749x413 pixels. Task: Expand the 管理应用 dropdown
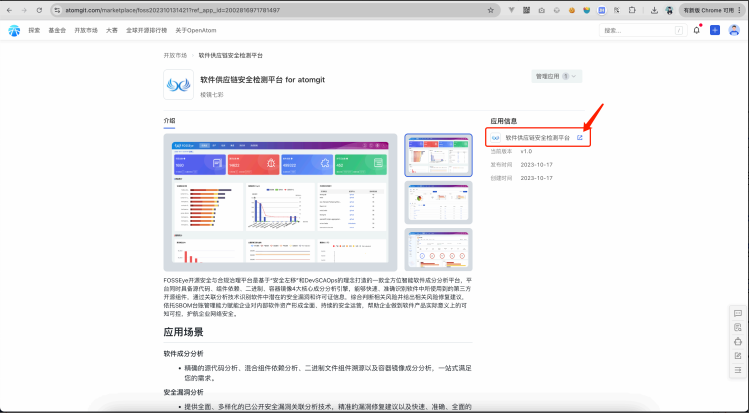click(556, 76)
